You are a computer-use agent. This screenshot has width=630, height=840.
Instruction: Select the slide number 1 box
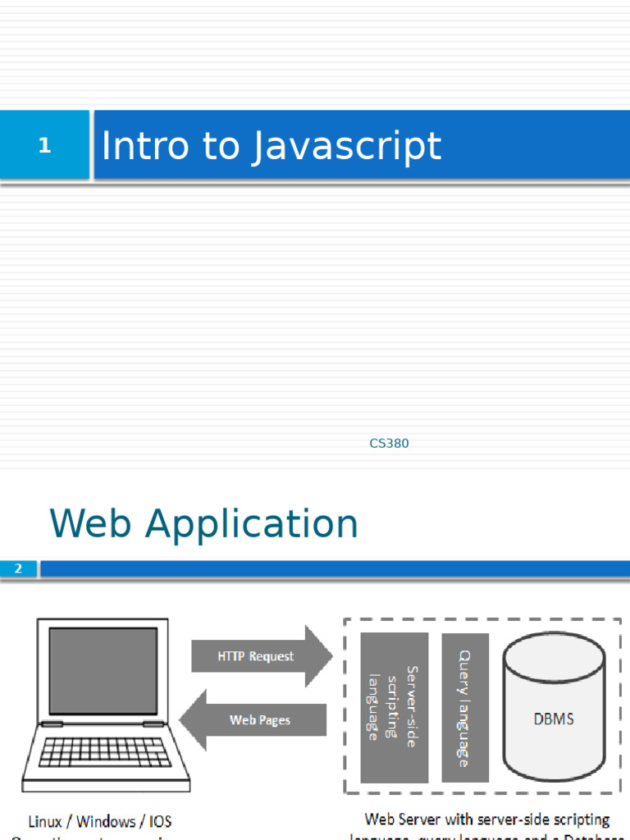(x=44, y=144)
